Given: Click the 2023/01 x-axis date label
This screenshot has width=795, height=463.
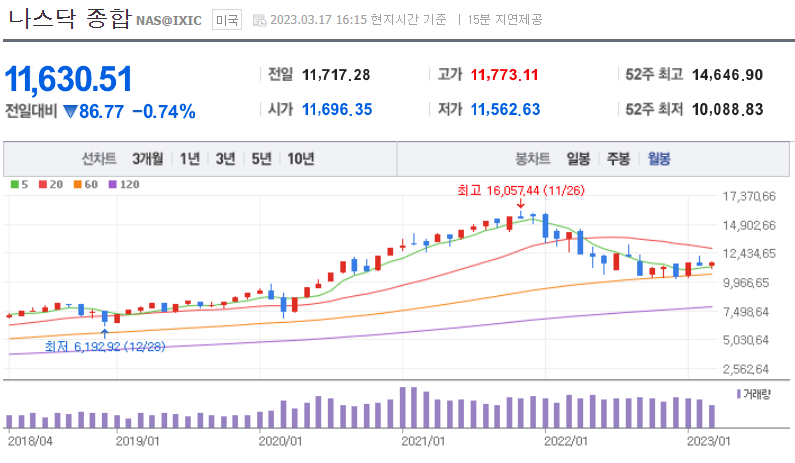Looking at the screenshot, I should (x=709, y=441).
